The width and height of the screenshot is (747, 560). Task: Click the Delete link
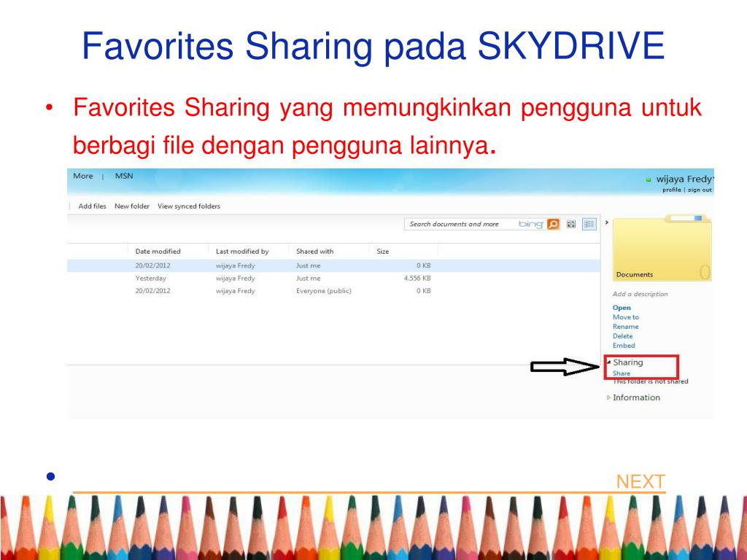[623, 336]
